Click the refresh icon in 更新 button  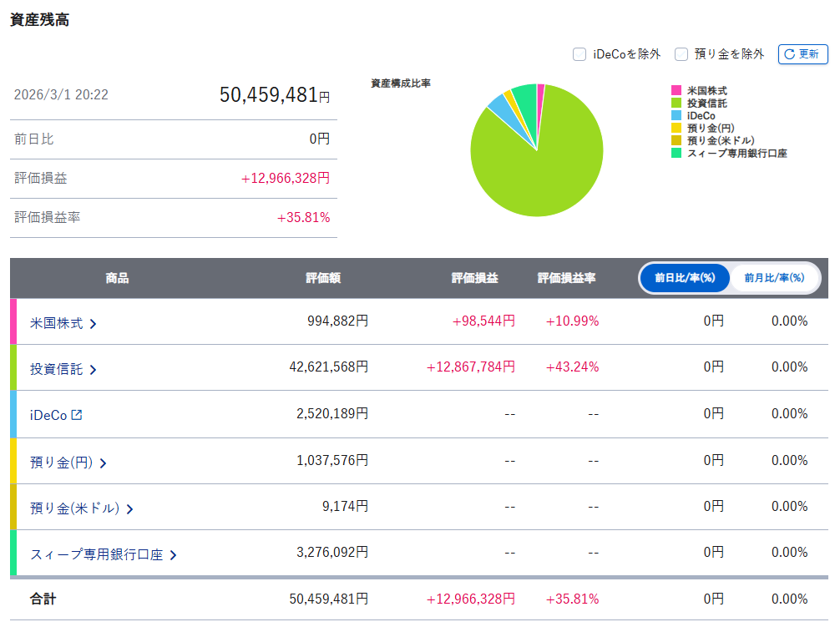tap(789, 54)
